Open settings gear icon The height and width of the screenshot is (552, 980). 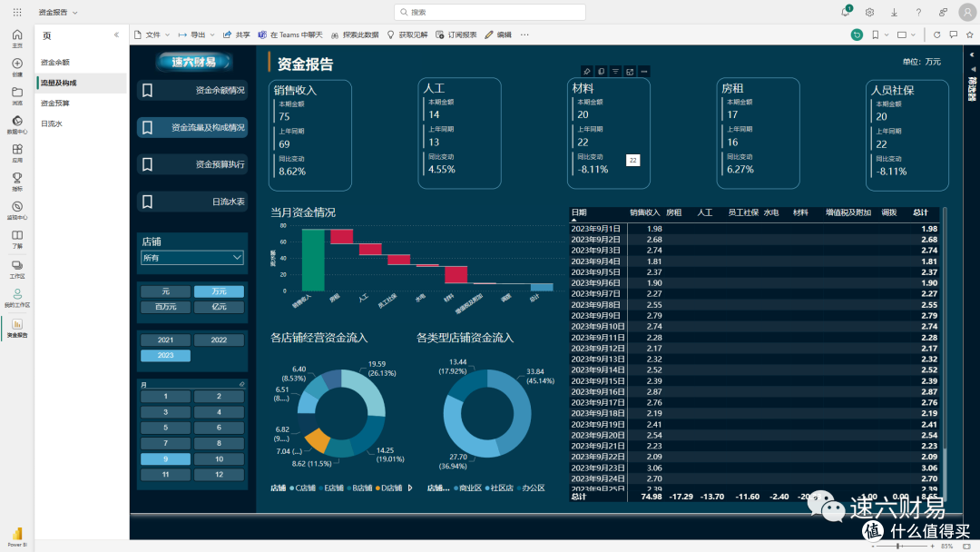869,12
